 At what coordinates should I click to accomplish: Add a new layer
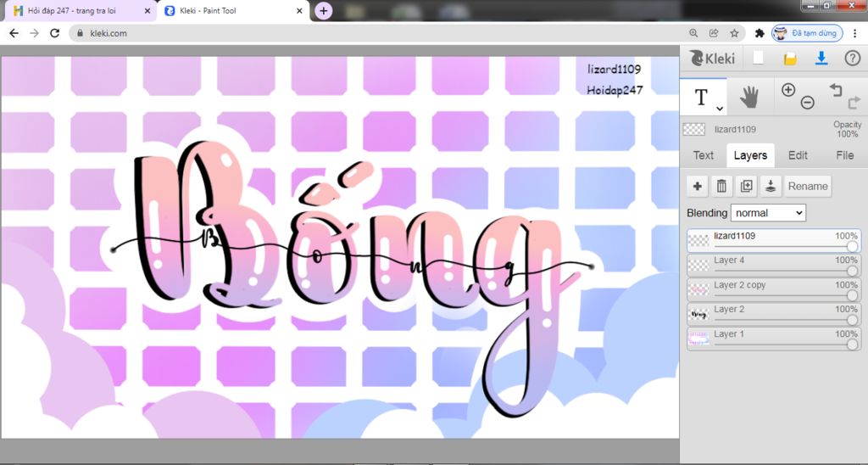pyautogui.click(x=698, y=186)
